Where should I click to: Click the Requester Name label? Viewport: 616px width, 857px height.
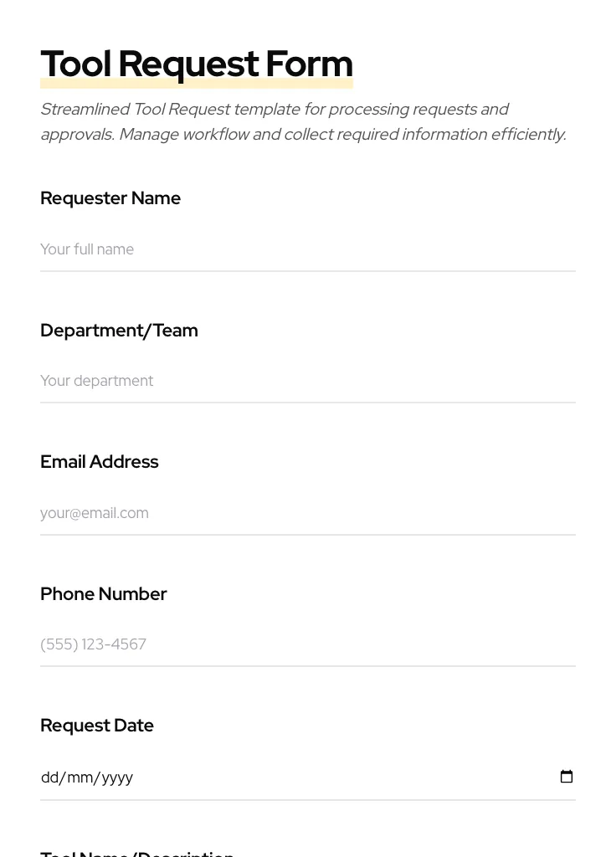pos(110,198)
